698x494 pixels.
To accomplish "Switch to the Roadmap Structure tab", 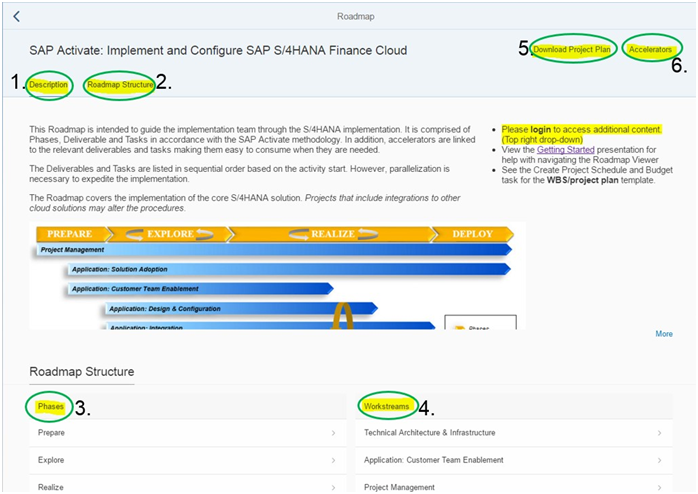I will click(x=120, y=85).
